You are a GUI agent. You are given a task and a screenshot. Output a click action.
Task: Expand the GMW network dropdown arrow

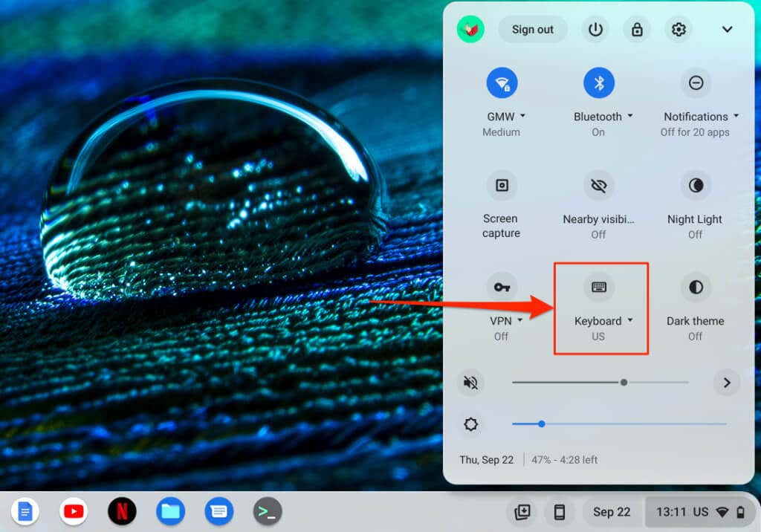pyautogui.click(x=522, y=116)
